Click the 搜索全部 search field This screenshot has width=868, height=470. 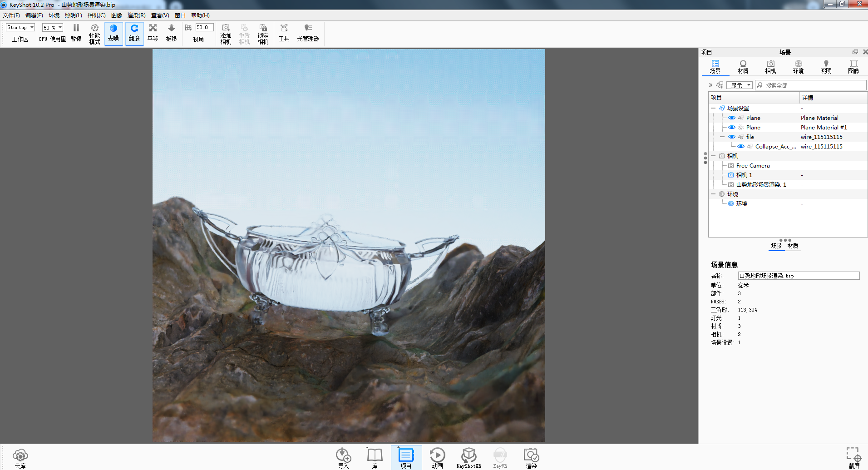click(811, 85)
